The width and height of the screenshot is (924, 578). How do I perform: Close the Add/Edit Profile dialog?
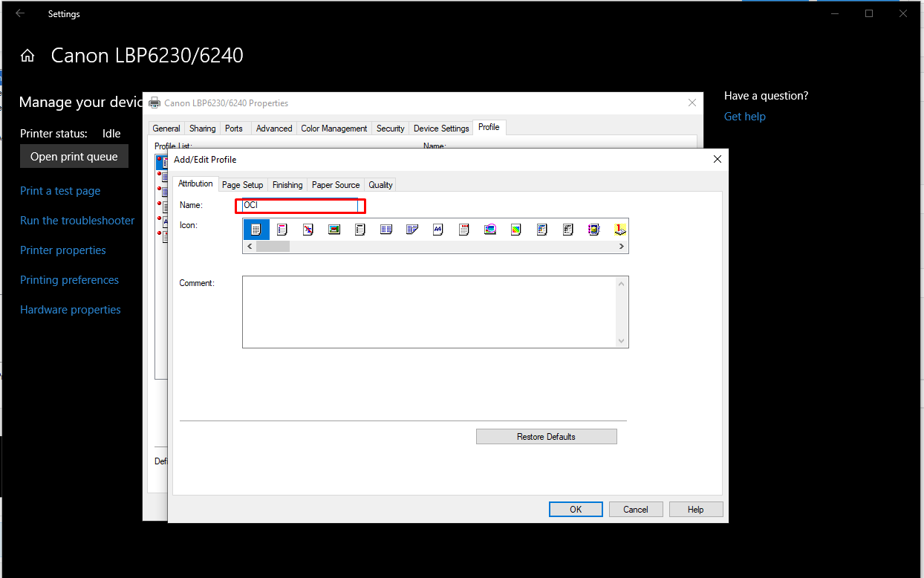[x=718, y=159]
